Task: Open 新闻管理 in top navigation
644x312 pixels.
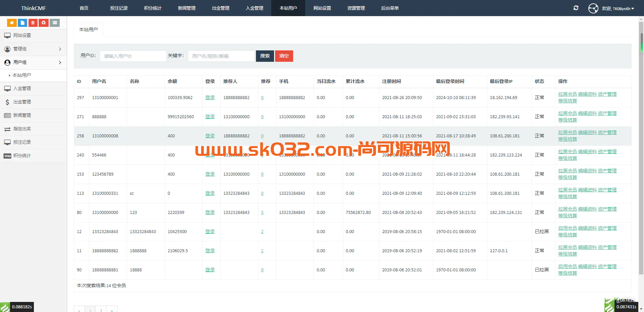Action: pyautogui.click(x=187, y=8)
